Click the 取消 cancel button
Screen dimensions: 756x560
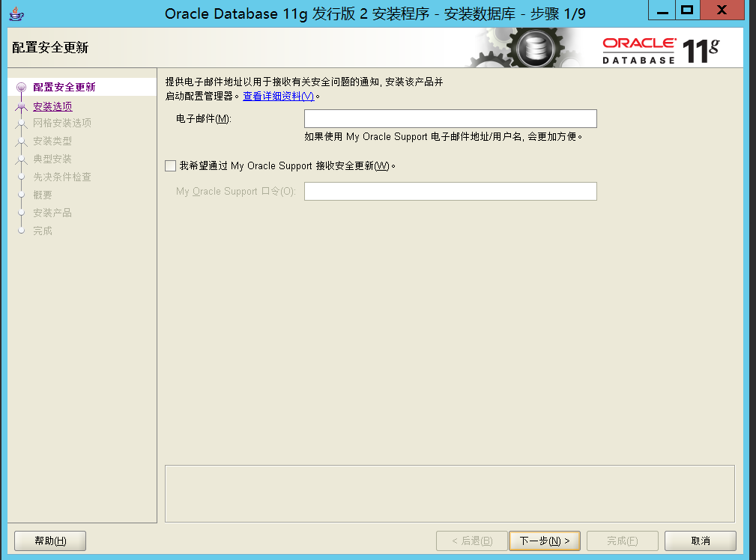700,541
